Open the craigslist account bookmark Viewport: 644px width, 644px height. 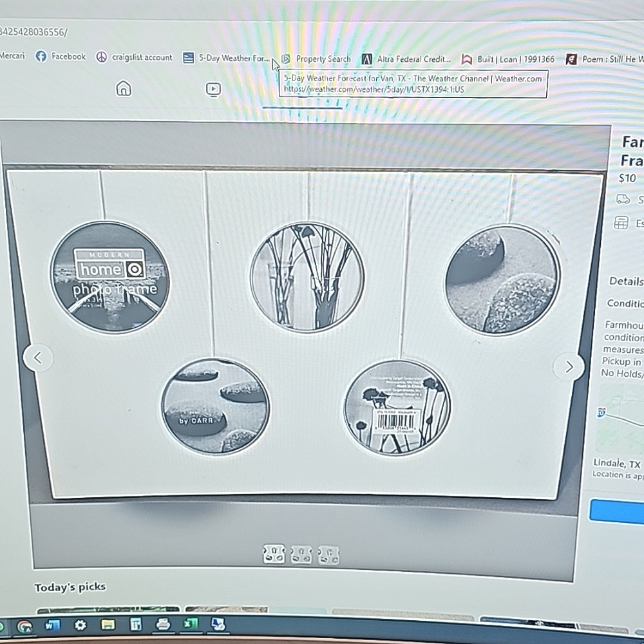135,57
